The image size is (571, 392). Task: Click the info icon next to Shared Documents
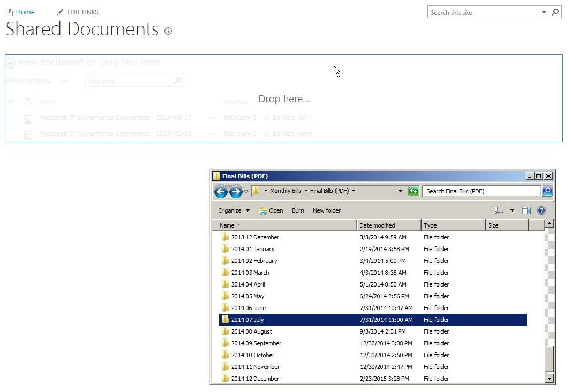point(168,32)
